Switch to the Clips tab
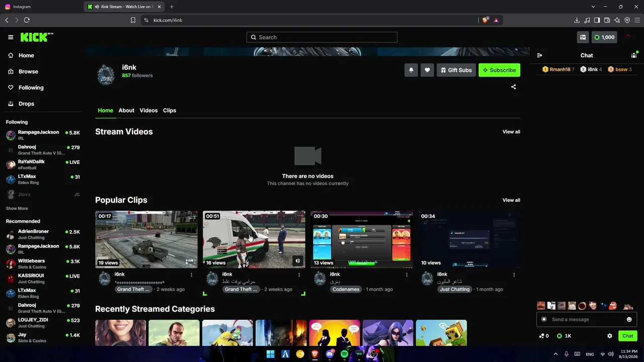This screenshot has width=644, height=362. coord(170,111)
